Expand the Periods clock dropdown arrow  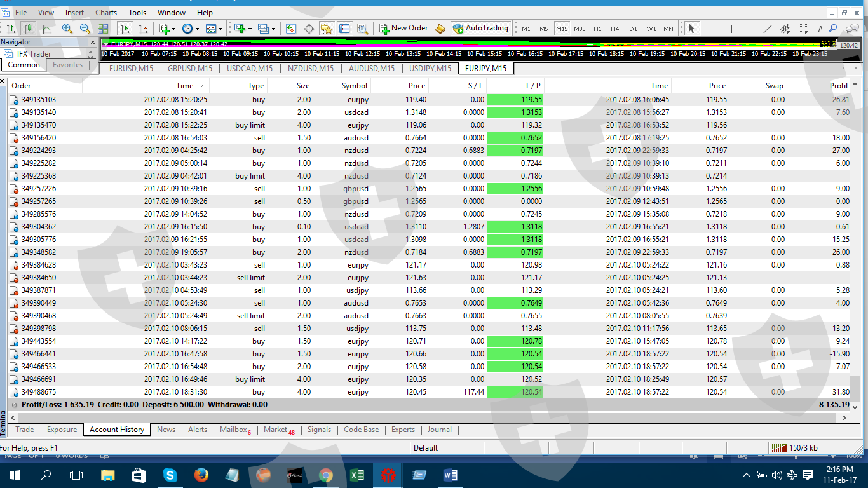pyautogui.click(x=198, y=29)
